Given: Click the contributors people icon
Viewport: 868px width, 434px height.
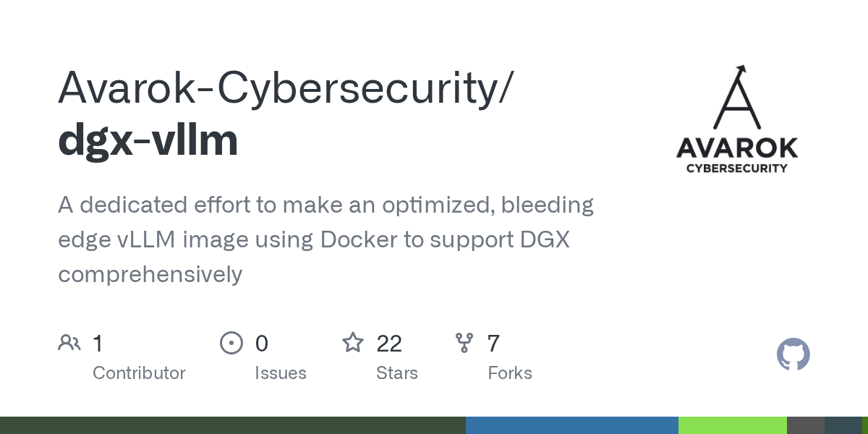Looking at the screenshot, I should pyautogui.click(x=69, y=343).
